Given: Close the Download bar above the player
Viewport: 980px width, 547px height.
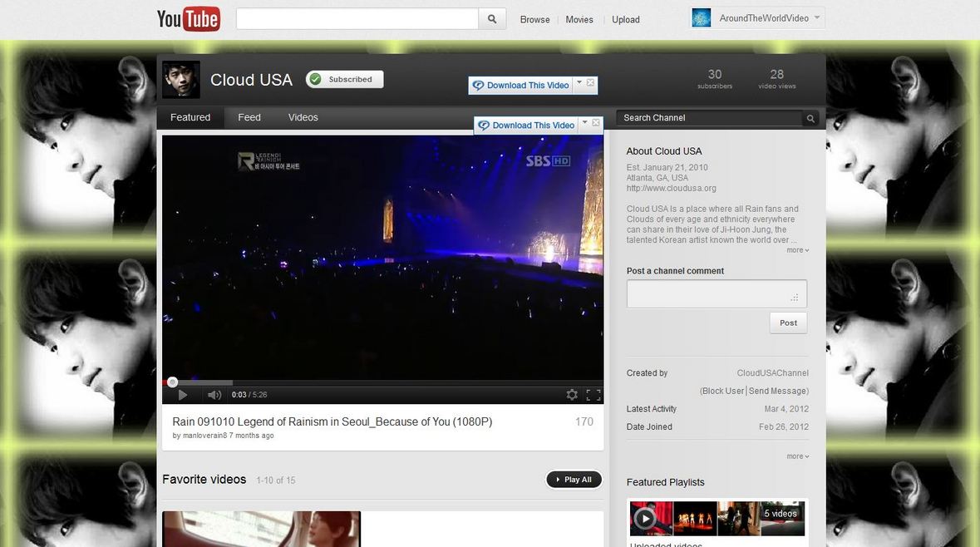Looking at the screenshot, I should (x=596, y=122).
